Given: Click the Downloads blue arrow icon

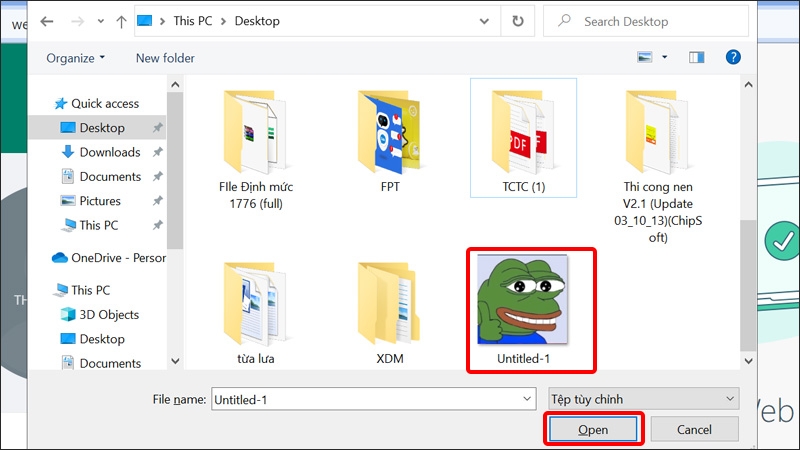Looking at the screenshot, I should [67, 152].
